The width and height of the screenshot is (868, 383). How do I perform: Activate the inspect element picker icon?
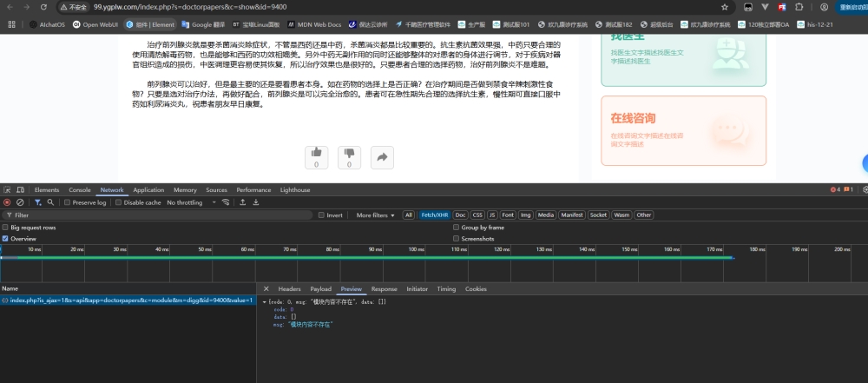point(7,189)
